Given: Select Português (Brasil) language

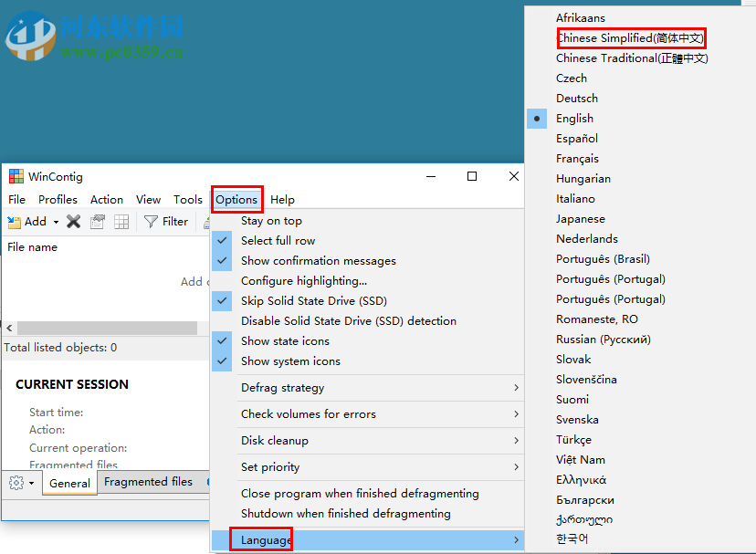Looking at the screenshot, I should [603, 259].
